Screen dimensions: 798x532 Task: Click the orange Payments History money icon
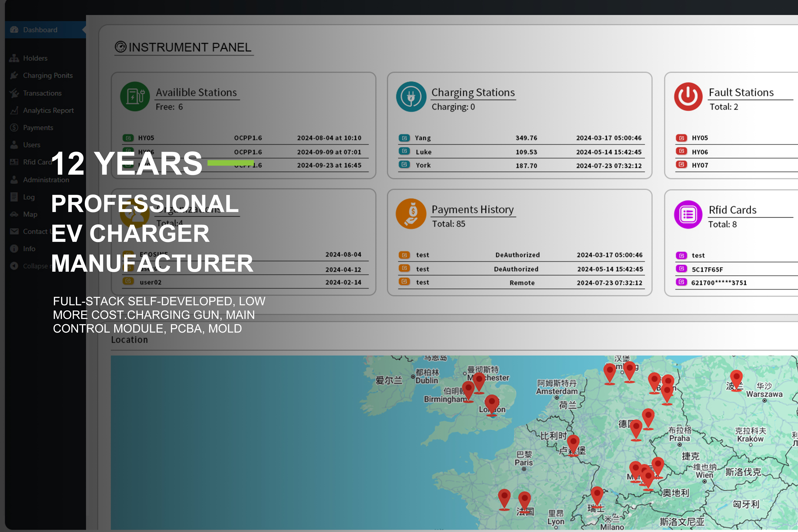pos(411,214)
